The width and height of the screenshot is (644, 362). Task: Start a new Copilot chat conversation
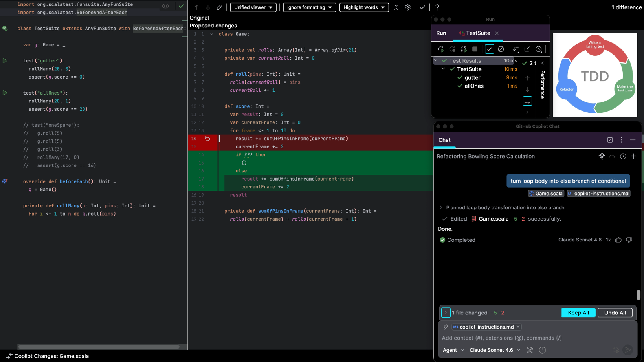pyautogui.click(x=633, y=156)
